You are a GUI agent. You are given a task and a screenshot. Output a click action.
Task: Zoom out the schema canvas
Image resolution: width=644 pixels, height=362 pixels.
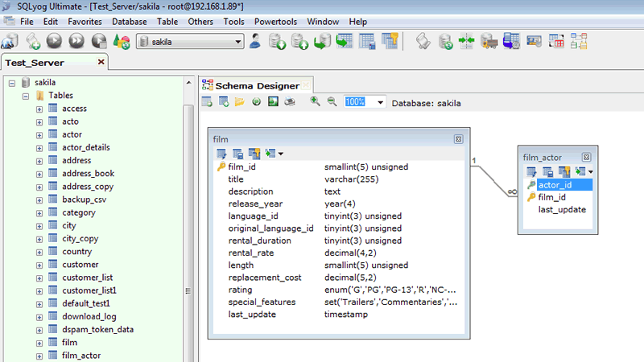tap(332, 101)
